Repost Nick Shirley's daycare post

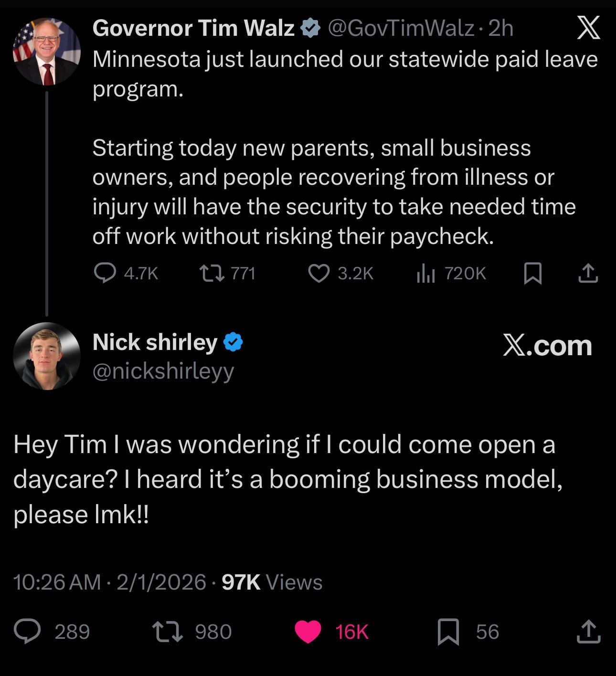coord(167,631)
